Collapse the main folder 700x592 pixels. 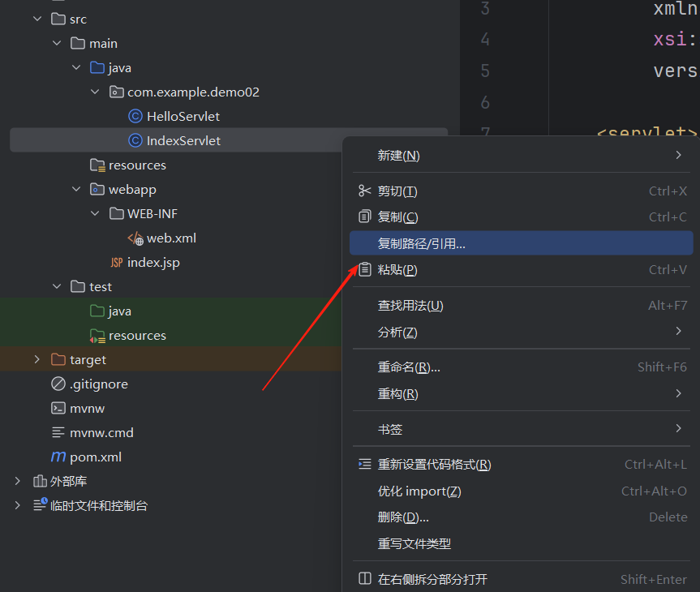[57, 43]
